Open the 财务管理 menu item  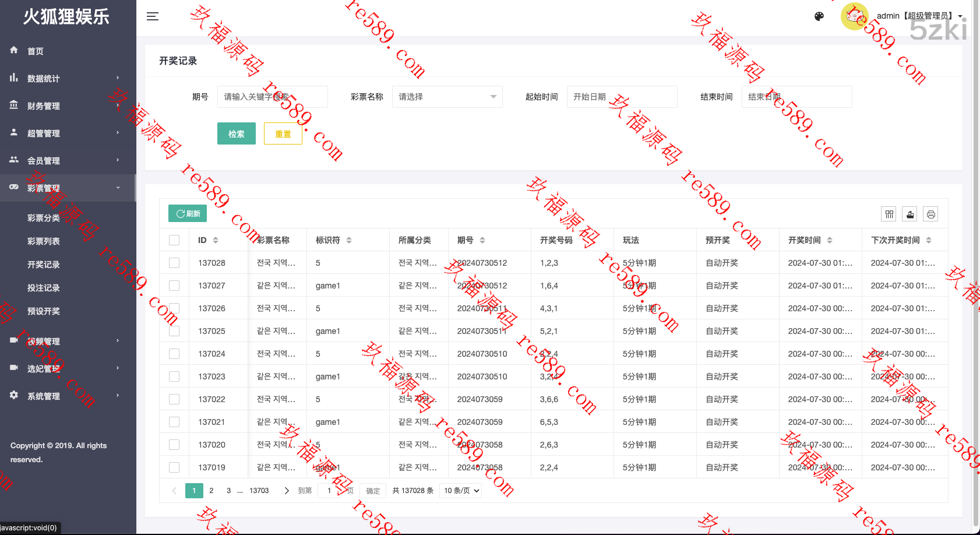[68, 105]
